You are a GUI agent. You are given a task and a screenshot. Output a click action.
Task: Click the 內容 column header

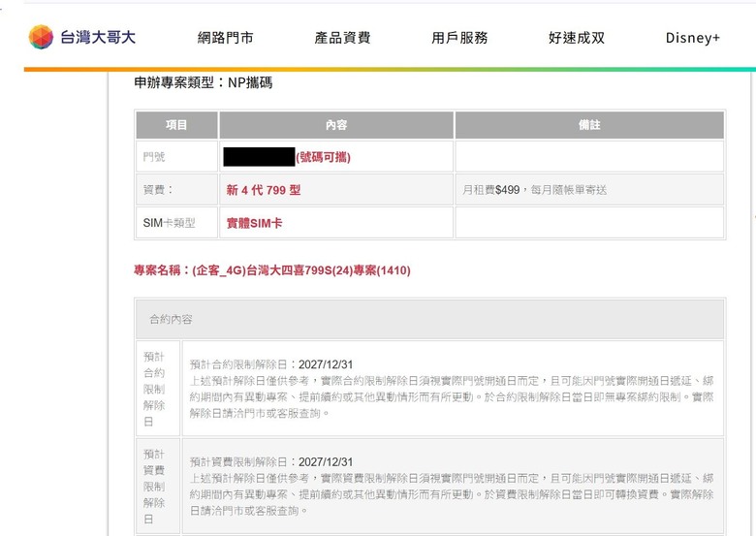tap(336, 125)
